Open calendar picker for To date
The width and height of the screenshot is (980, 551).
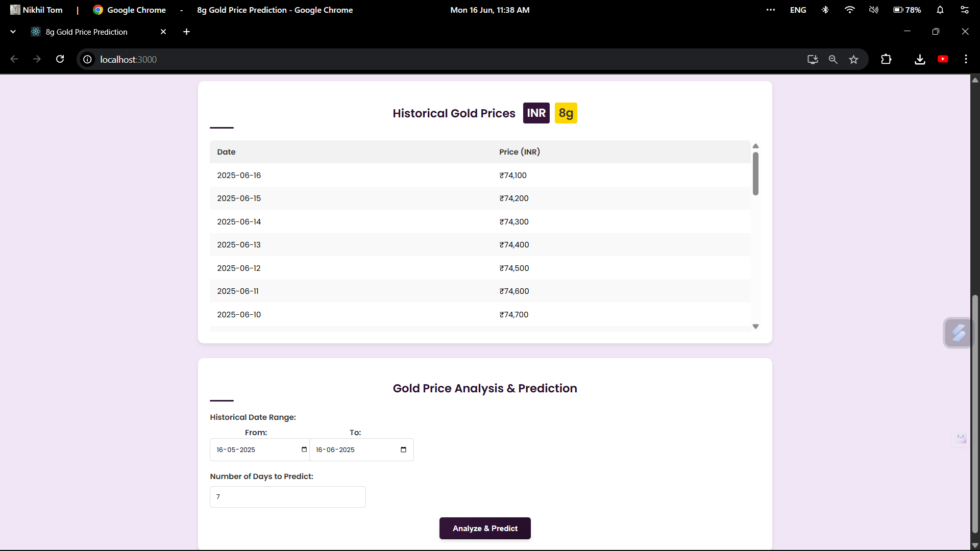coord(403,449)
